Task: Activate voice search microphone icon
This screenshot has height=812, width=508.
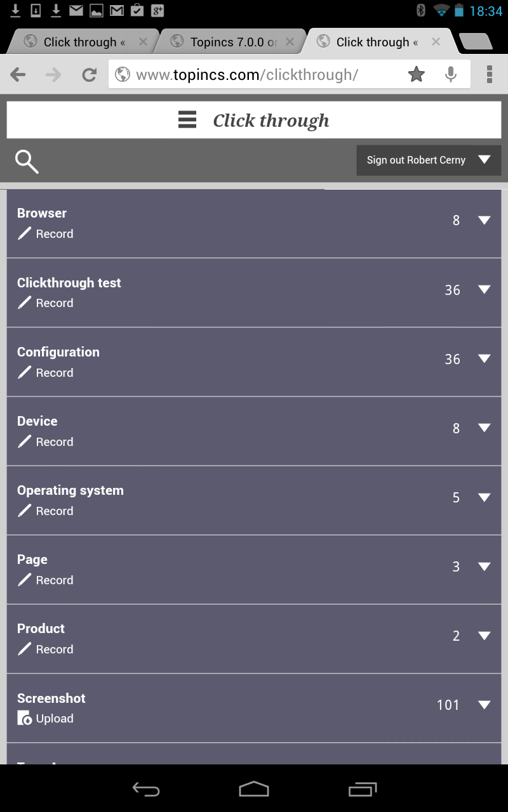Action: (x=451, y=75)
